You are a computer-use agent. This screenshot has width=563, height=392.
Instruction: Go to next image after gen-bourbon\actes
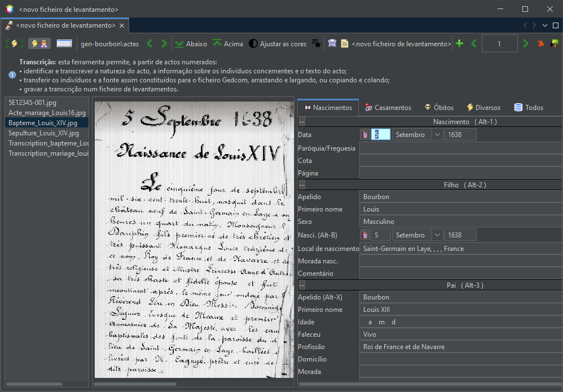pyautogui.click(x=164, y=44)
